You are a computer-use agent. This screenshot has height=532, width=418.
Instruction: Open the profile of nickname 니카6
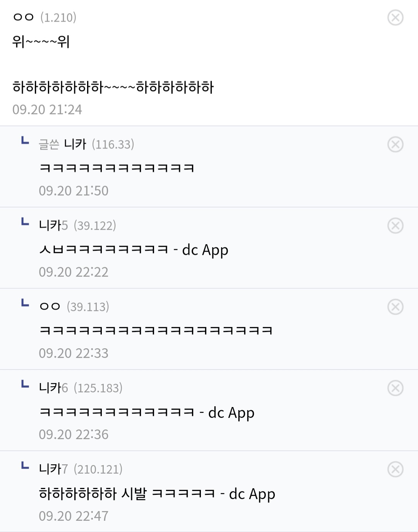click(x=53, y=388)
